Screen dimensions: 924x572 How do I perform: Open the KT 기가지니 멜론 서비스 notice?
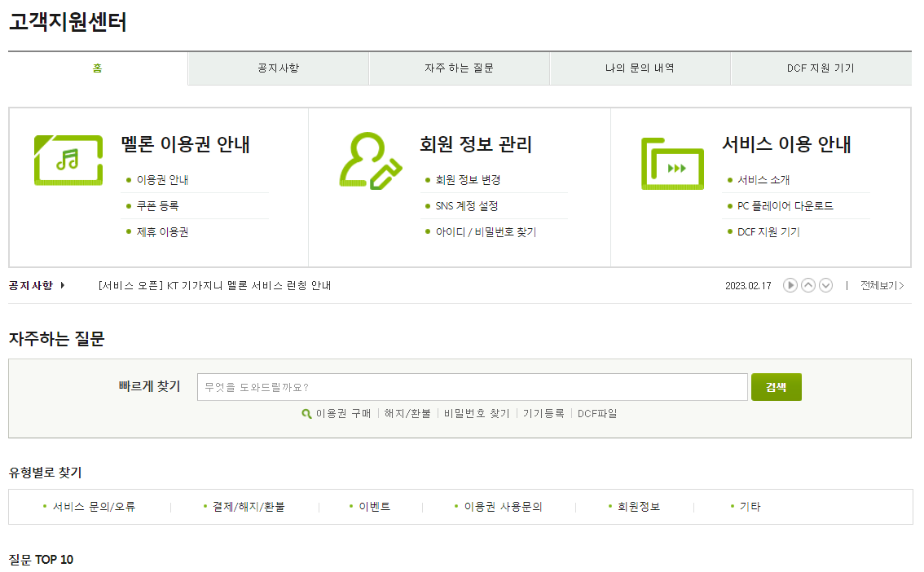(214, 286)
